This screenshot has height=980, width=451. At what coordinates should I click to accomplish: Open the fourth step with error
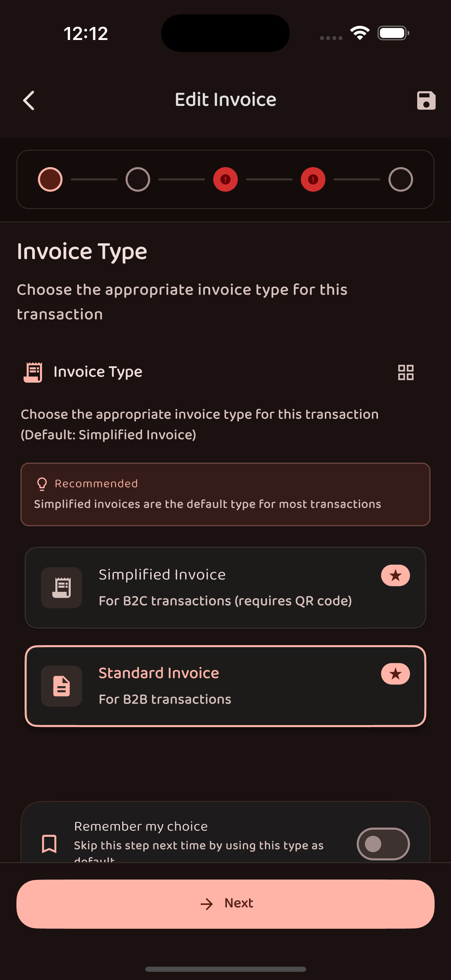[313, 179]
